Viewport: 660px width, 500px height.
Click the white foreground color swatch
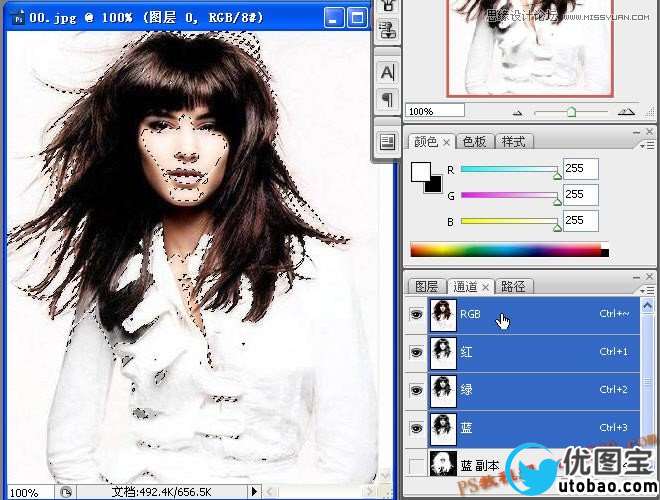420,172
